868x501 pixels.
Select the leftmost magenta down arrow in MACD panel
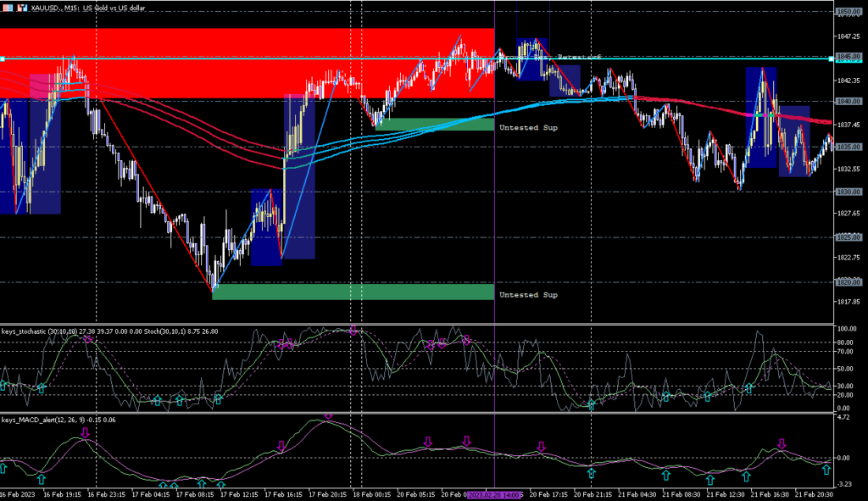tap(85, 433)
